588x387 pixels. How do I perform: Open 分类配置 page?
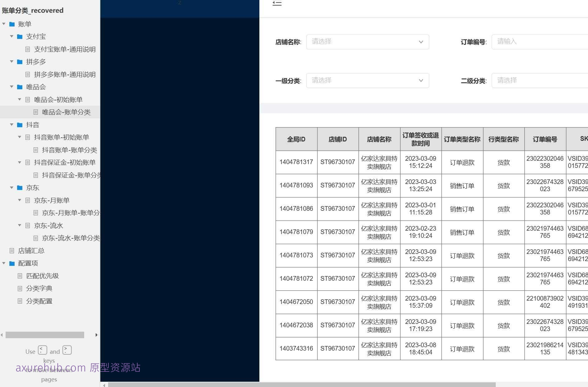[39, 301]
